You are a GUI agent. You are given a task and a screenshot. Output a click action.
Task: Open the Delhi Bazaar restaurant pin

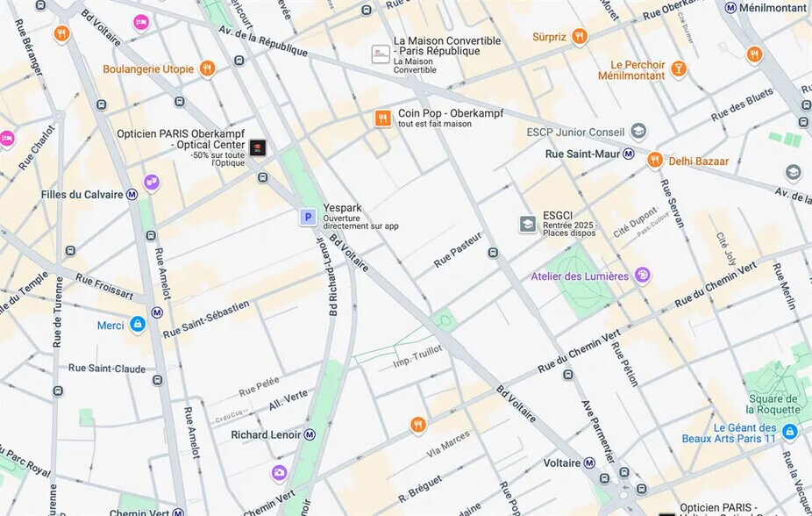click(654, 160)
